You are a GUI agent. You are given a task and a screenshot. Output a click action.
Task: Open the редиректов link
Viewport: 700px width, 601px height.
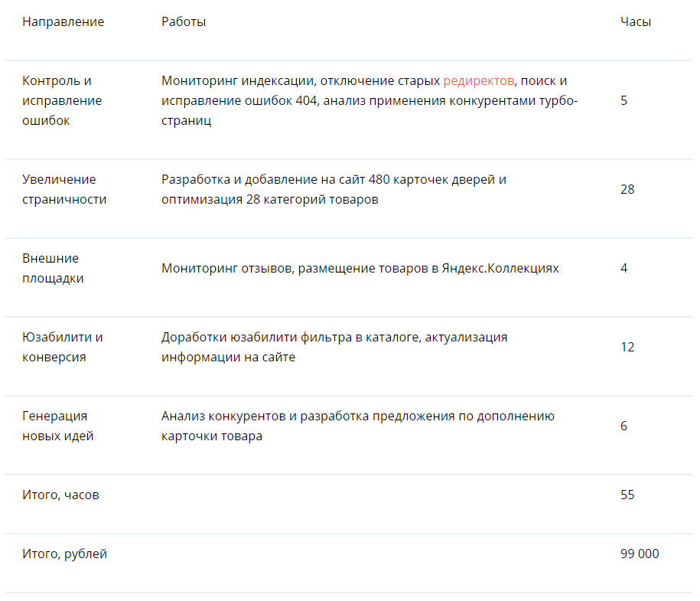[478, 81]
